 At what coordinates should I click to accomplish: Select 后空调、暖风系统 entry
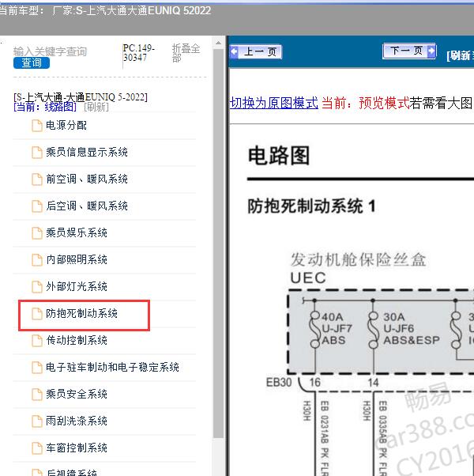pos(87,206)
